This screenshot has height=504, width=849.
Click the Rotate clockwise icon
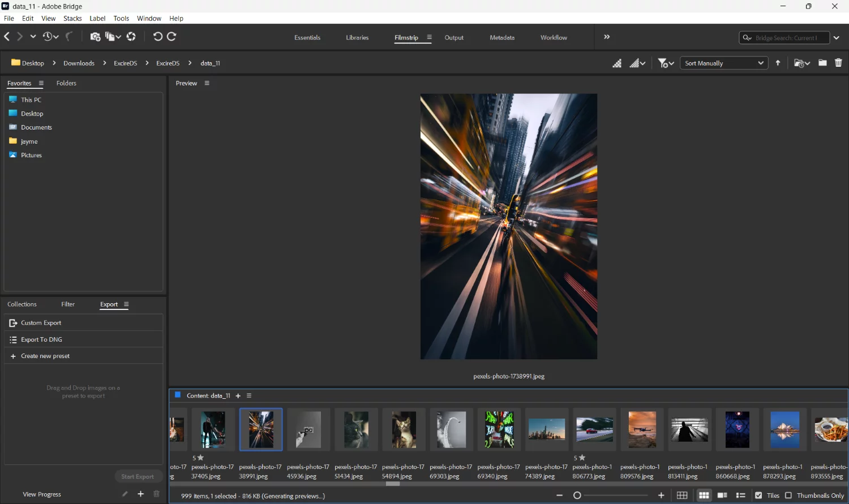tap(171, 36)
